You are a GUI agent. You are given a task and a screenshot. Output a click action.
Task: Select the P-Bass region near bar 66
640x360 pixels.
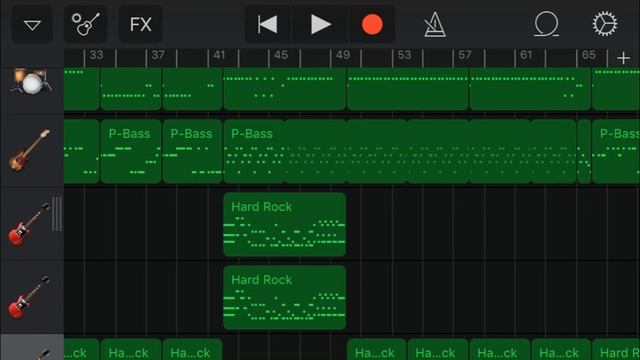(616, 151)
